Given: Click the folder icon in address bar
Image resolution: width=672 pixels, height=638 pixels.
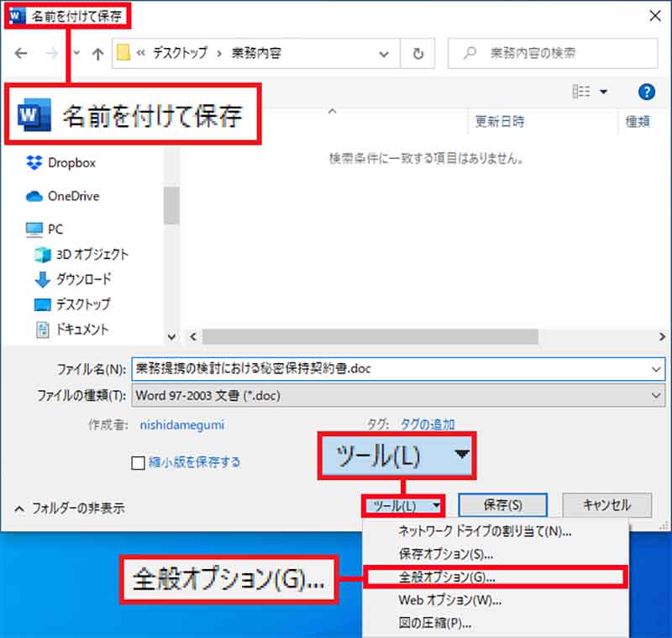Looking at the screenshot, I should tap(123, 53).
